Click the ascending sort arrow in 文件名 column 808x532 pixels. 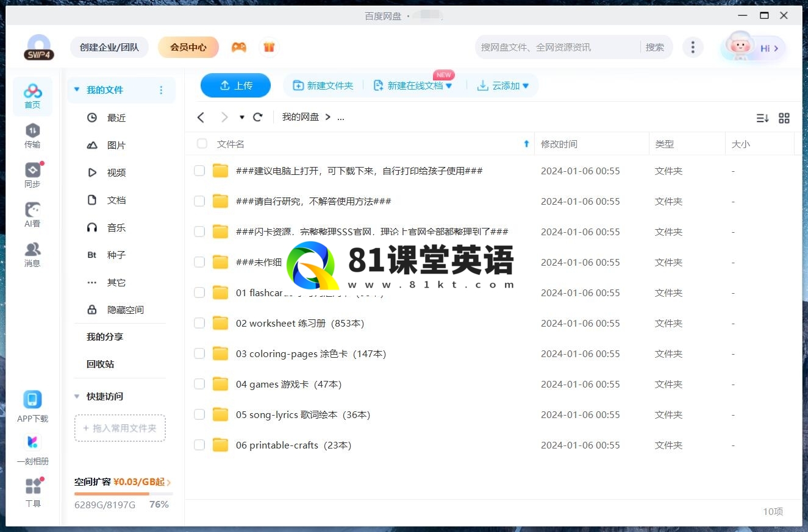[x=526, y=144]
